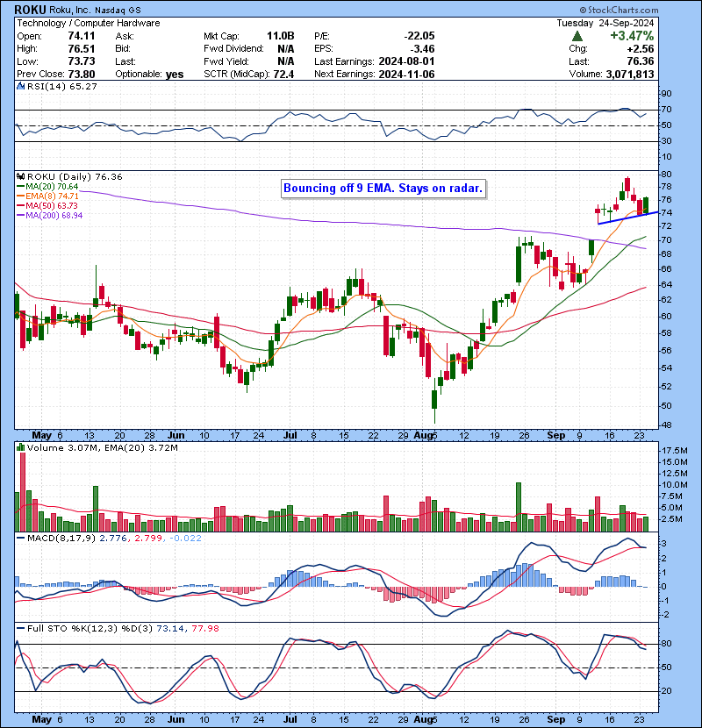The image size is (702, 728).
Task: Click Technology / Computer Hardware sector text
Action: [89, 23]
